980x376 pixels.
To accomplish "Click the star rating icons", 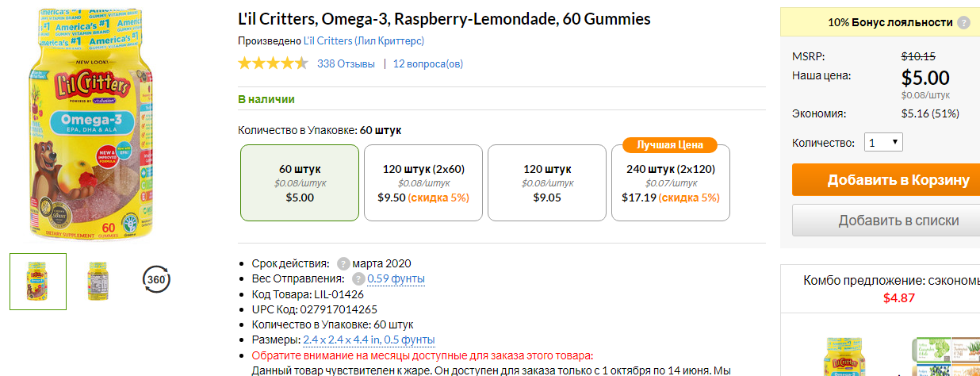I will (273, 63).
